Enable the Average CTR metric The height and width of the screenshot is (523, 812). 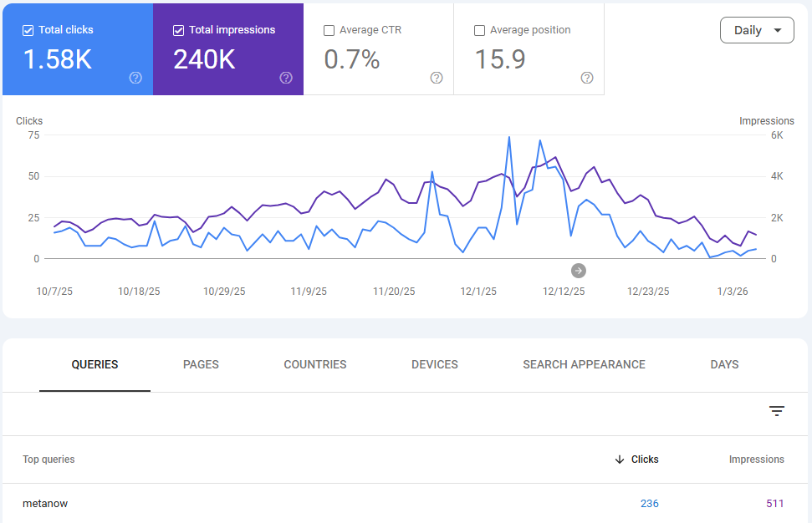click(x=329, y=29)
